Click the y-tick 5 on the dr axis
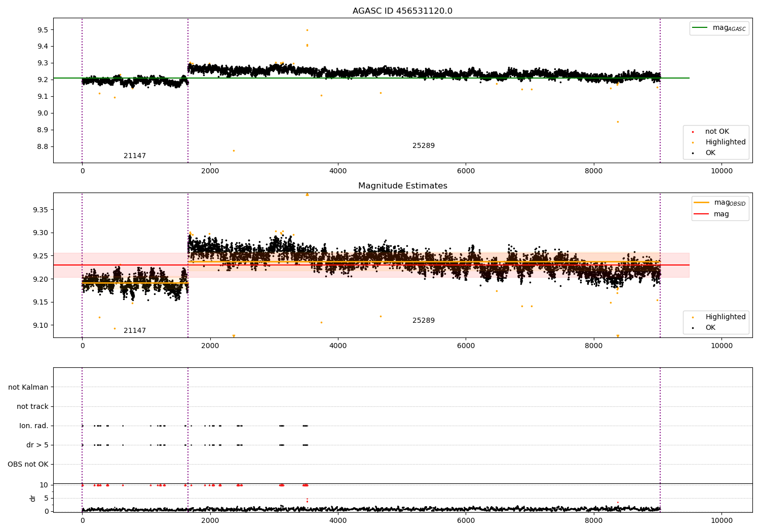The height and width of the screenshot is (532, 760). click(x=46, y=498)
